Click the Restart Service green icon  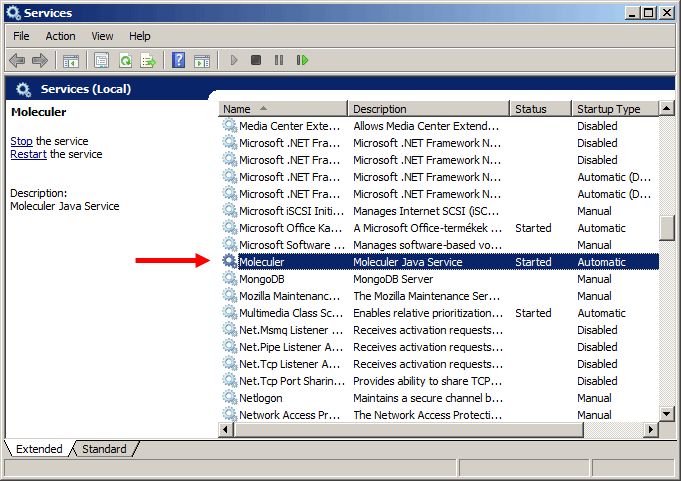[x=302, y=60]
